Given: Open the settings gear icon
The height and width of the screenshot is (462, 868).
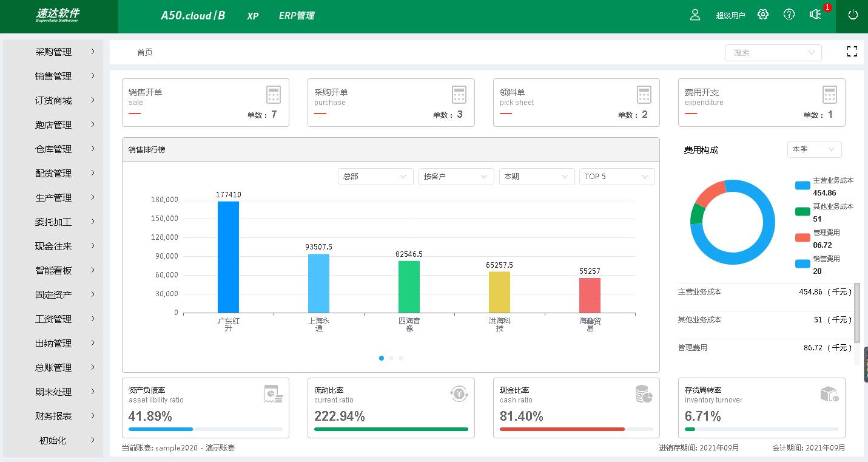Looking at the screenshot, I should pyautogui.click(x=763, y=15).
